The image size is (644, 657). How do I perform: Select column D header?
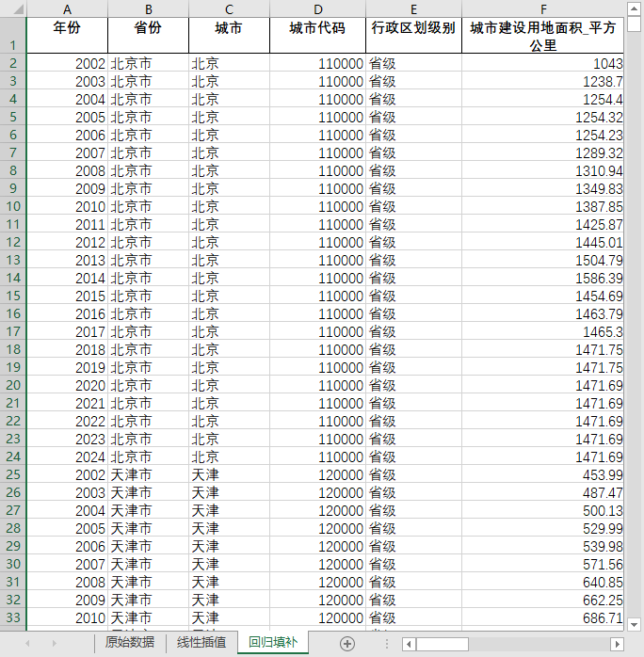(x=317, y=8)
